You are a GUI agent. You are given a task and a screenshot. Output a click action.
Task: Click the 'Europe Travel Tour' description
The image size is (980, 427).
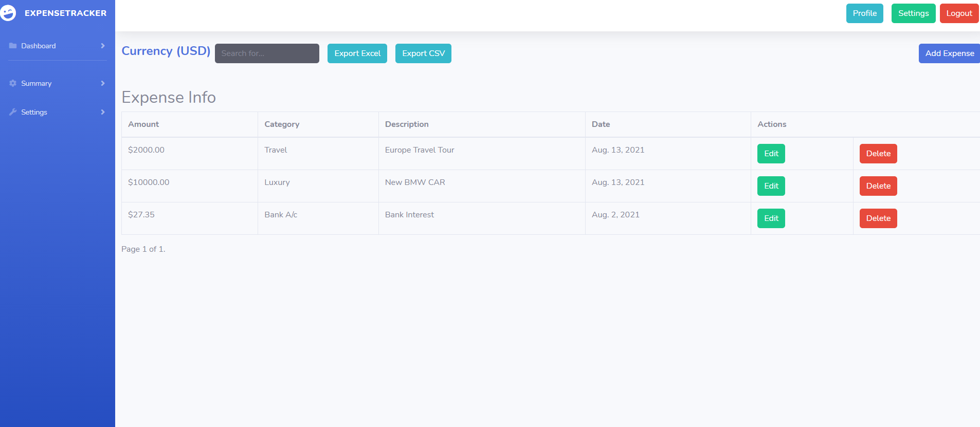(420, 150)
